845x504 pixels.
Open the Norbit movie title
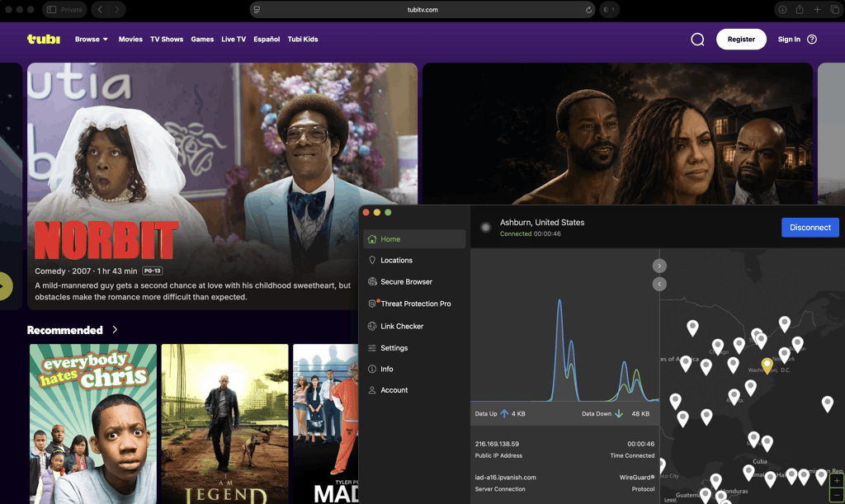(106, 240)
